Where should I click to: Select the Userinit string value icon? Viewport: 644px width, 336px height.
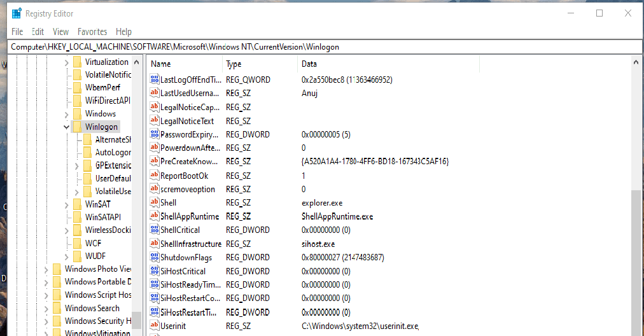155,326
